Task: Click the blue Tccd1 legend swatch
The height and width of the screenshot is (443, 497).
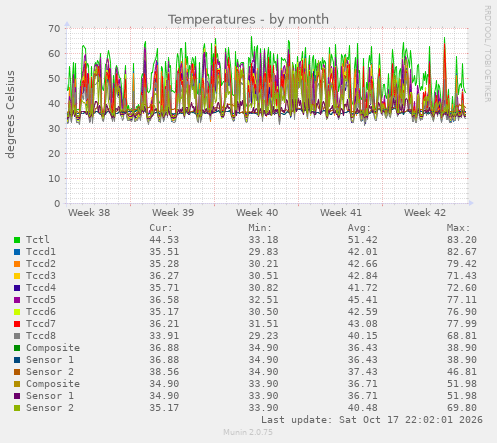Action: pos(17,252)
